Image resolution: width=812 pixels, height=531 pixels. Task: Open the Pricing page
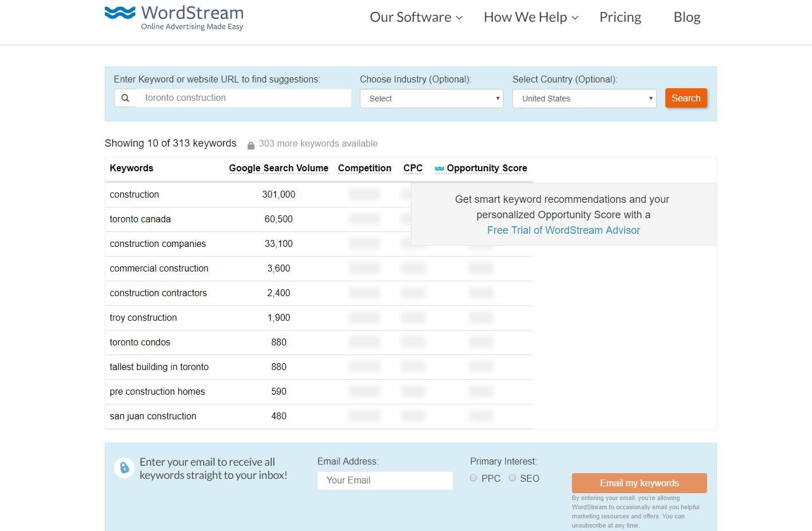620,17
